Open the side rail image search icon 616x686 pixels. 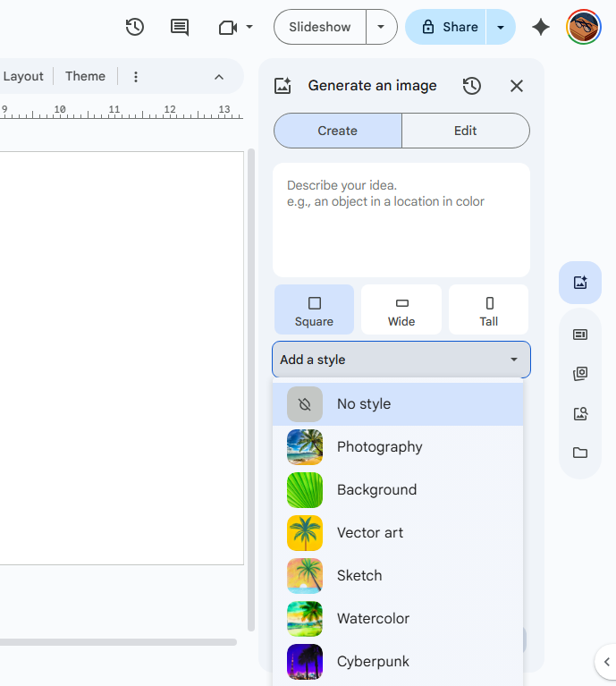(580, 413)
